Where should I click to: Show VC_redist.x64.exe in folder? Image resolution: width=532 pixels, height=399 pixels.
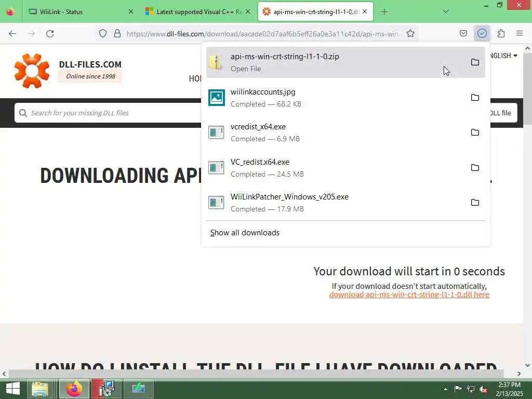[475, 168]
